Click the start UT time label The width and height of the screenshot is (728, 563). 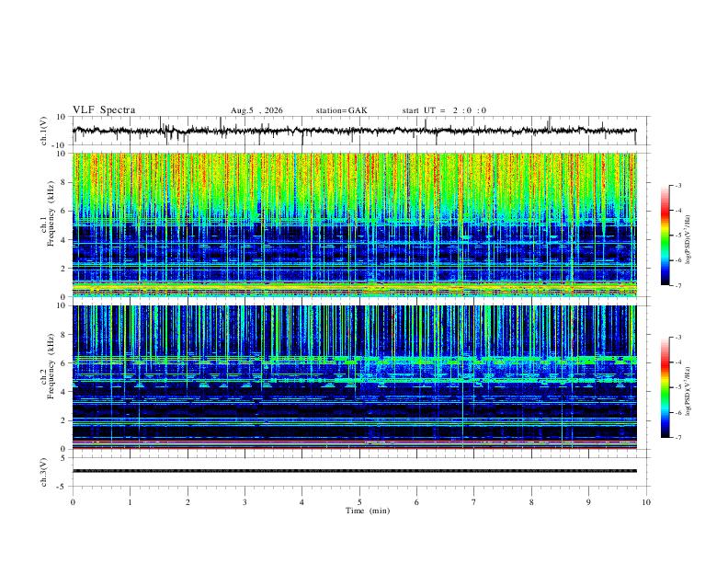[444, 110]
